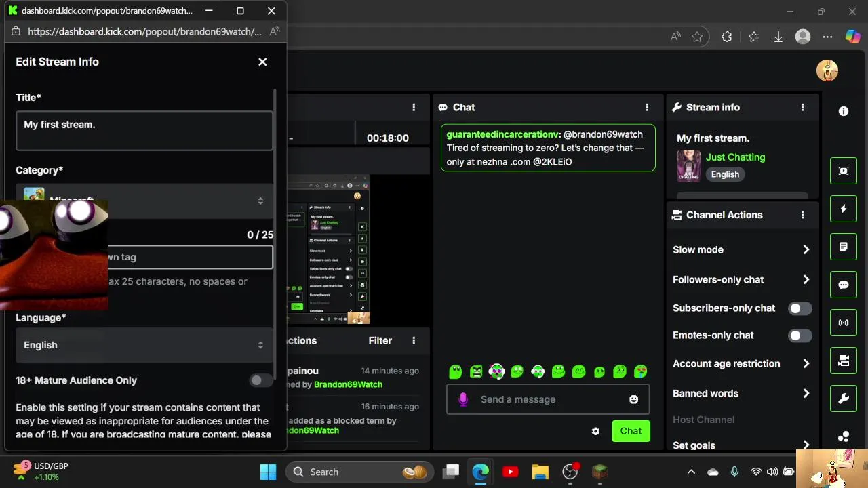Open File Explorer from the taskbar

click(x=540, y=472)
